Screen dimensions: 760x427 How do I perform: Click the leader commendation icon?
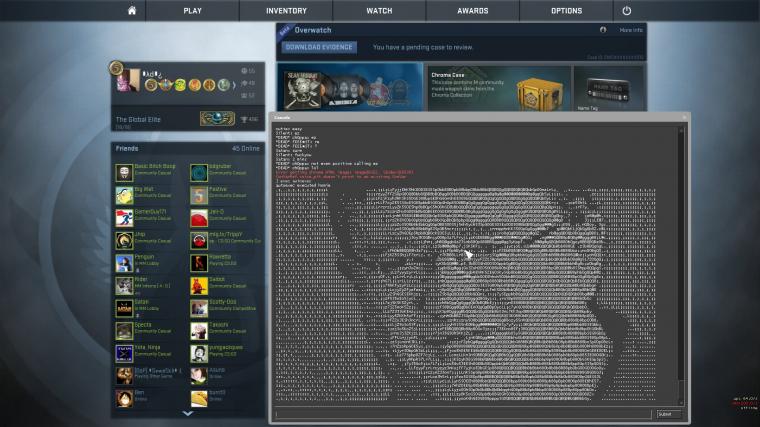pos(244,96)
